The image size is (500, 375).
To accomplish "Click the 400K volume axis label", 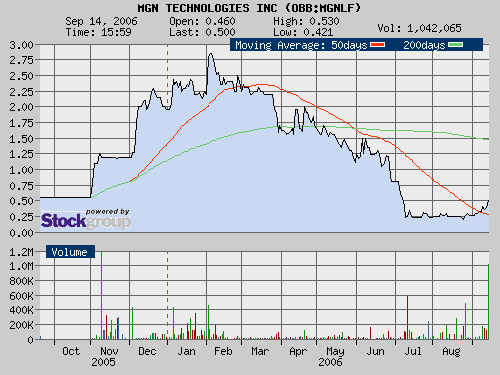I will point(21,310).
